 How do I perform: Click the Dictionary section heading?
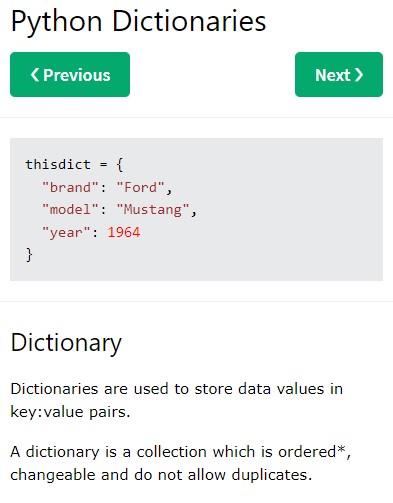click(x=66, y=343)
